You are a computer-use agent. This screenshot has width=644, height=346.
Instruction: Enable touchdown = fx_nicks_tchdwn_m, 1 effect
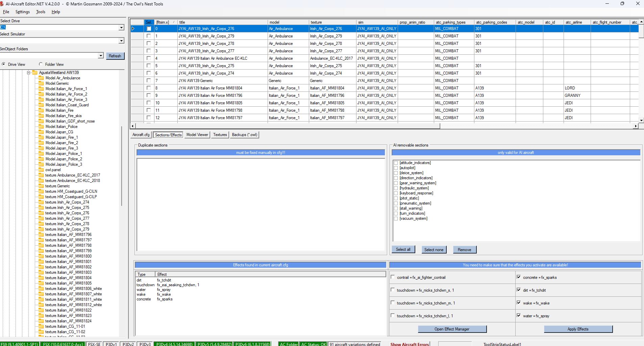click(393, 302)
